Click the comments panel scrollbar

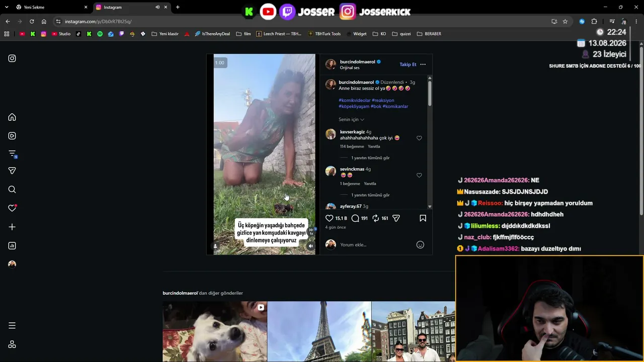[430, 93]
